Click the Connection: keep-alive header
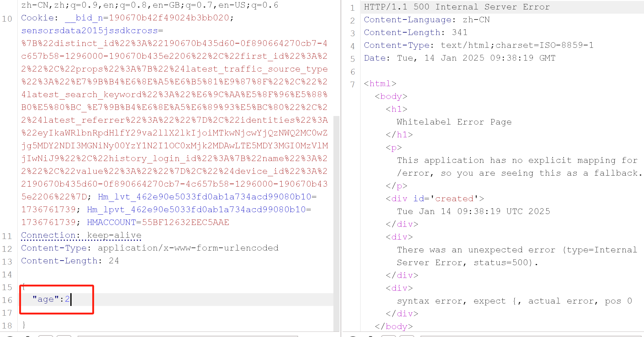644x337 pixels. click(81, 235)
